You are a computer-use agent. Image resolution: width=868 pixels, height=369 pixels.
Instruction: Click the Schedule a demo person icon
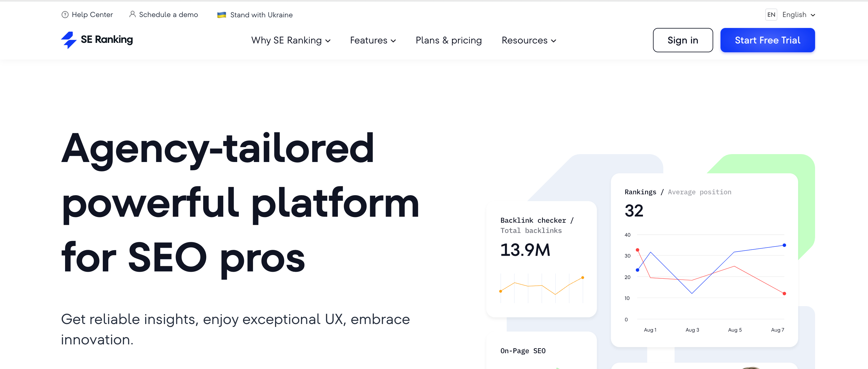click(x=132, y=14)
